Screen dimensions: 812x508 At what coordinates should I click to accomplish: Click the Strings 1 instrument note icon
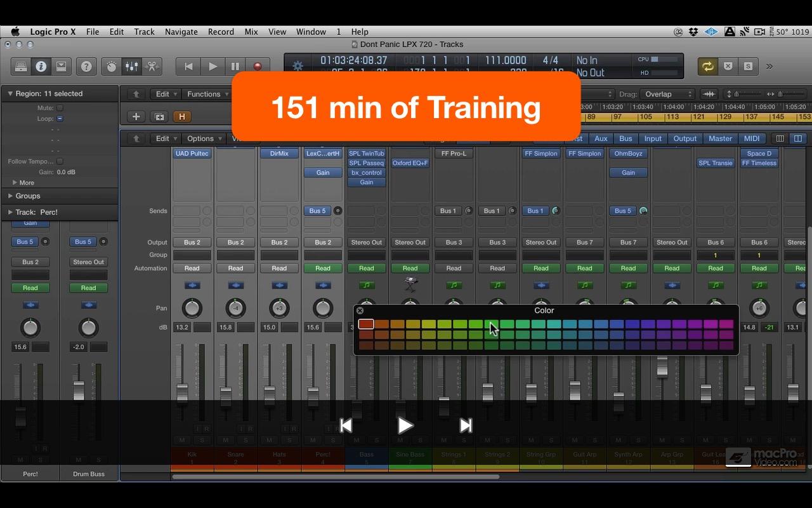(x=454, y=285)
